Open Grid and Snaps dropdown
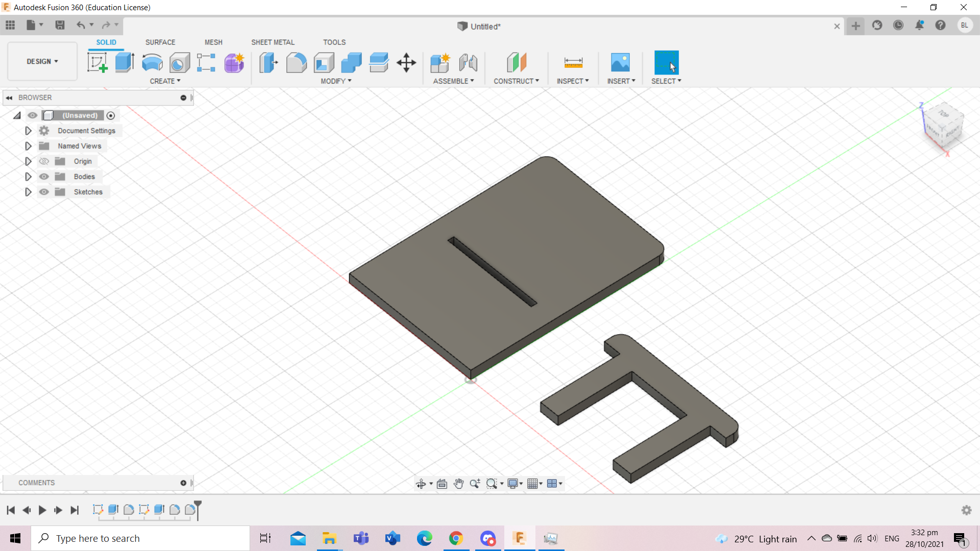The image size is (980, 551). 534,484
